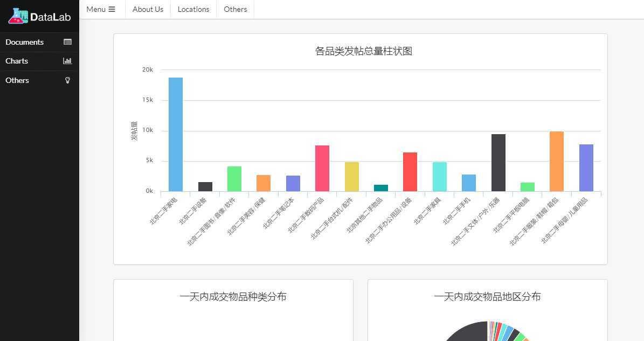
Task: Go to About Us in top navigation
Action: click(148, 9)
